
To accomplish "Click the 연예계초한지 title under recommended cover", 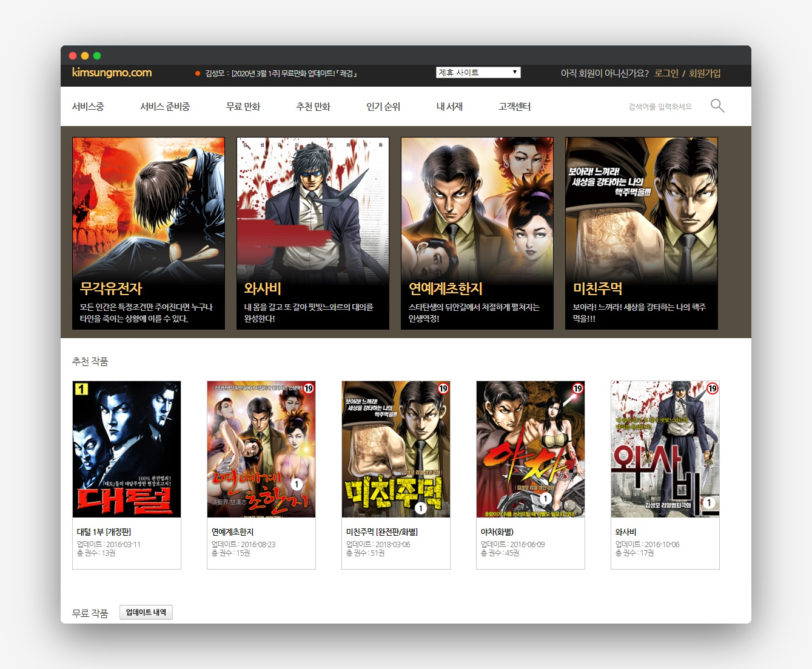I will (x=233, y=532).
